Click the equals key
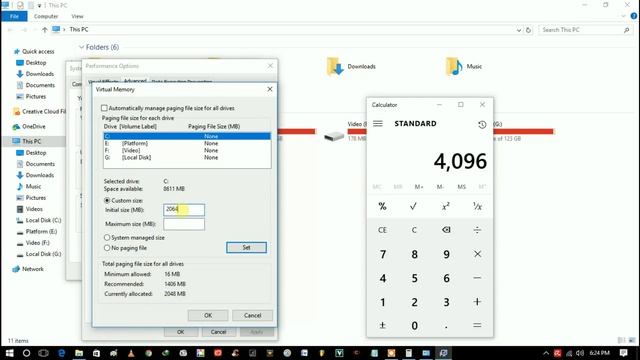Viewport: 640px width, 360px height. [477, 325]
